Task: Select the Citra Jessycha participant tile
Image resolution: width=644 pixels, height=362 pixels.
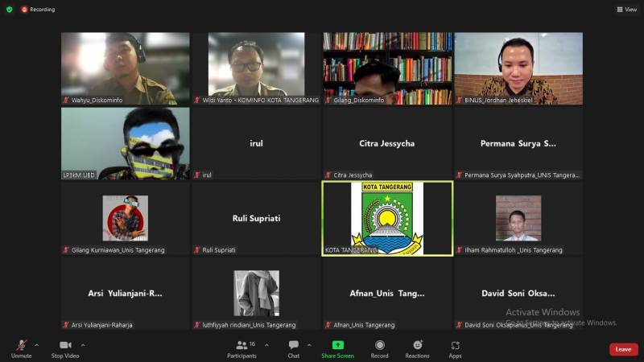Action: pos(387,143)
